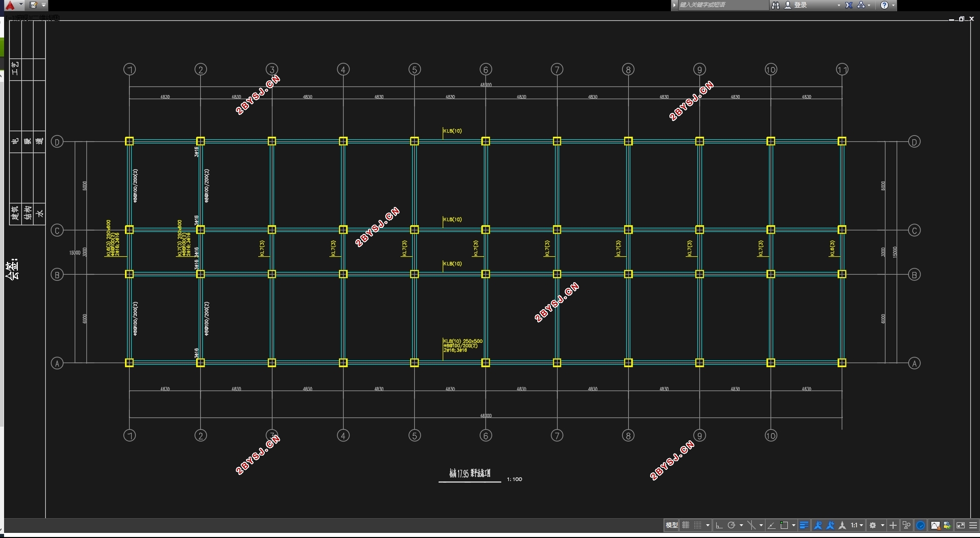Open the Customize Quick Access Toolbar dropdown
The width and height of the screenshot is (980, 538).
pos(44,5)
